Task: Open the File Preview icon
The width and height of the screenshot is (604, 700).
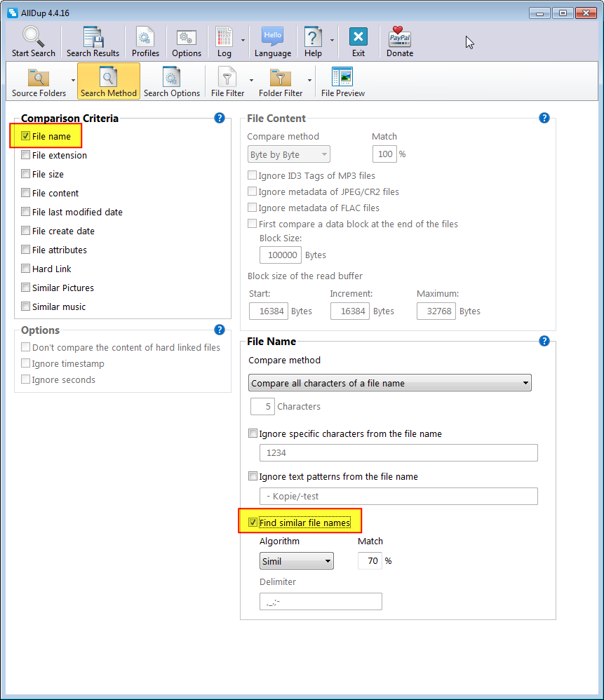Action: (342, 77)
